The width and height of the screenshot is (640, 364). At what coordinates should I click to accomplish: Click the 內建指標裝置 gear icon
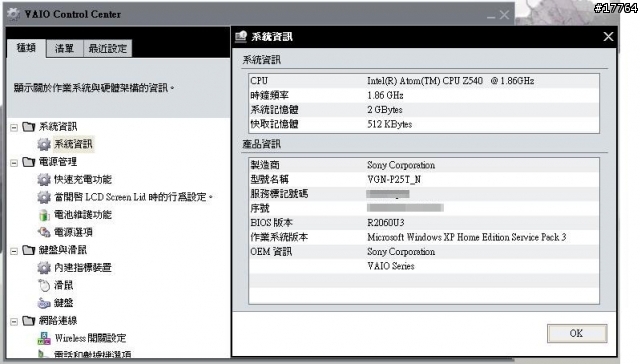point(44,268)
